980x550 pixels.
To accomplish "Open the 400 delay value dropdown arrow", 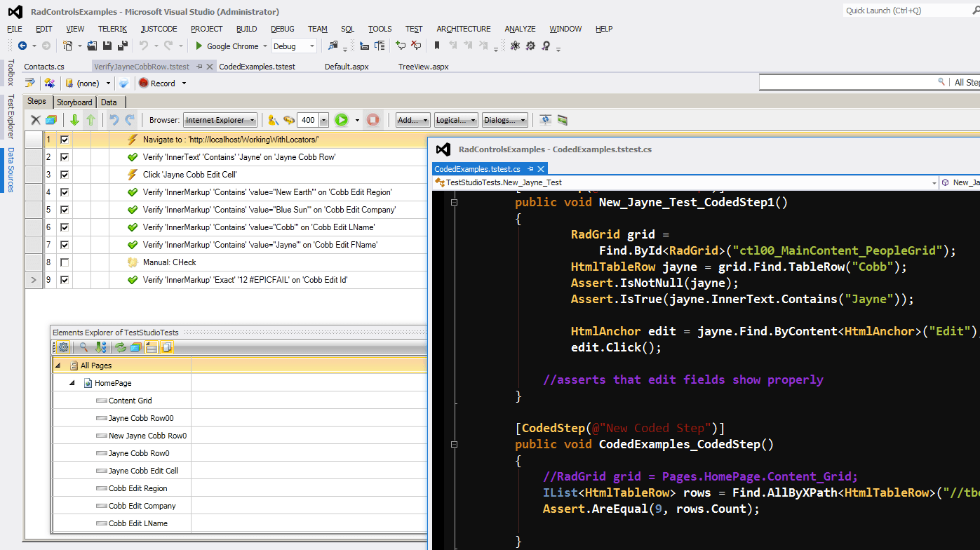I will tap(323, 120).
